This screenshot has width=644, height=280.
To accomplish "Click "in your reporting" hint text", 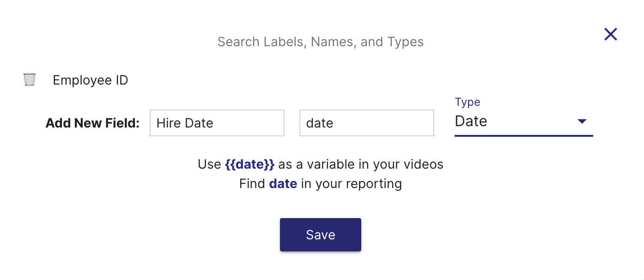I will tap(351, 184).
